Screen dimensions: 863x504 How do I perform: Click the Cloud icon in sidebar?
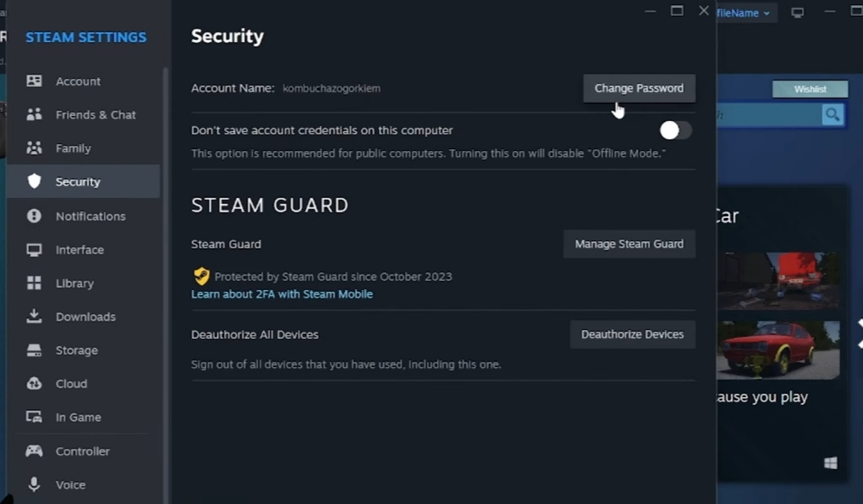pyautogui.click(x=34, y=384)
